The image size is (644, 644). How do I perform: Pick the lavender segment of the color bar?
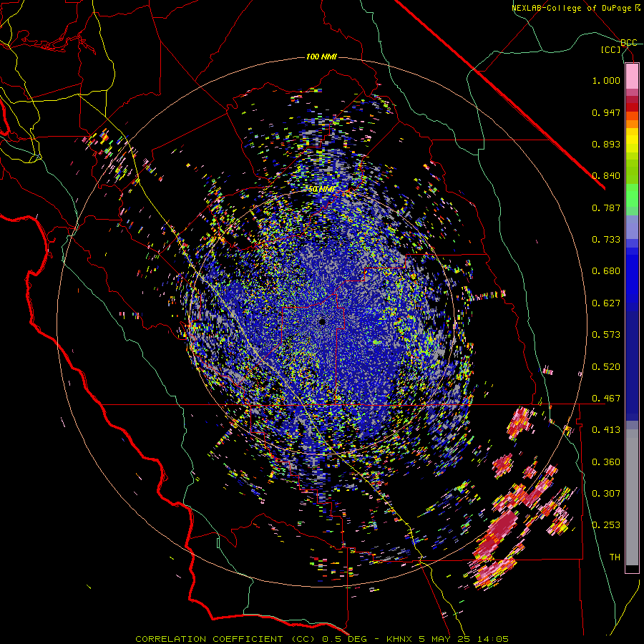coord(632,227)
